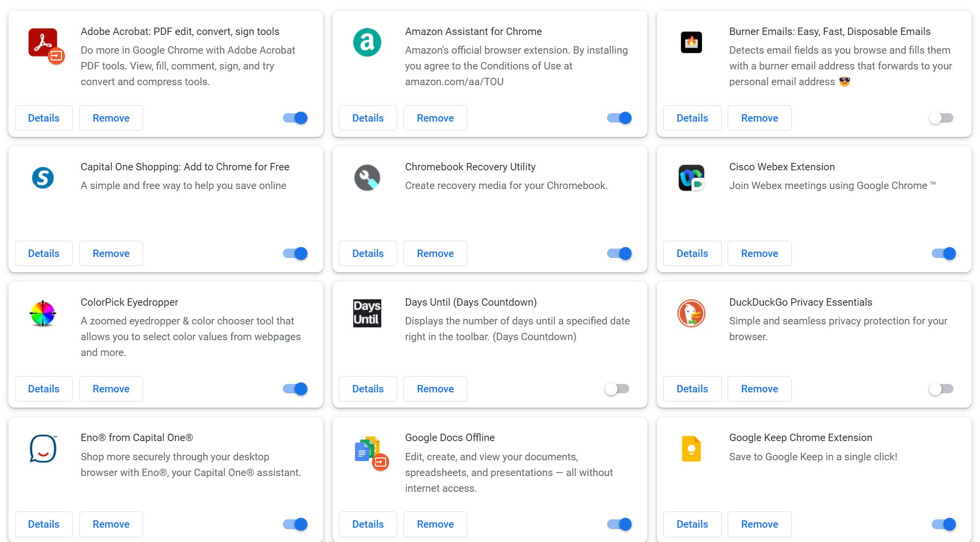Remove Google Keep Chrome Extension

click(x=760, y=524)
